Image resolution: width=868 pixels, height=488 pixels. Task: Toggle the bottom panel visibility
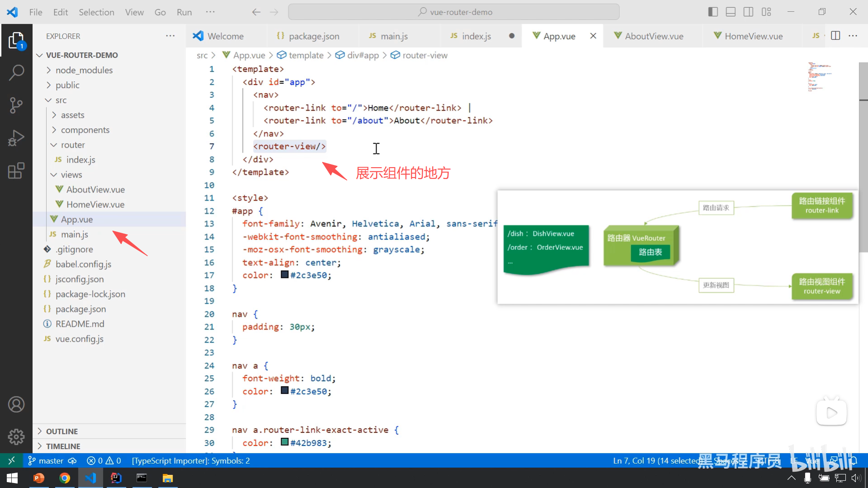tap(731, 12)
